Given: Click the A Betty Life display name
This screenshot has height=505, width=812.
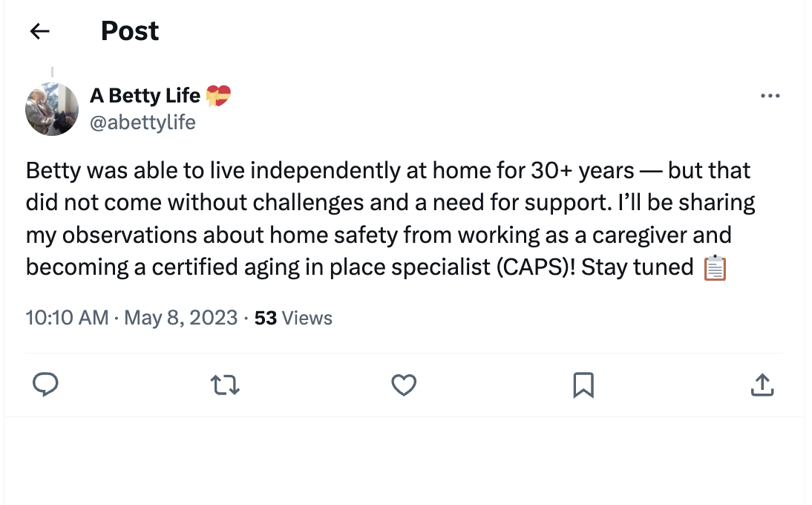Looking at the screenshot, I should [x=145, y=96].
